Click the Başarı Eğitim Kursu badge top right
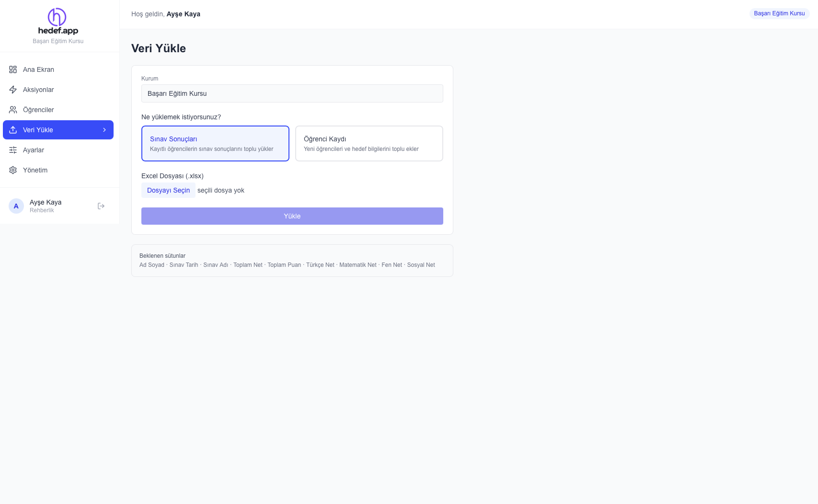This screenshot has height=504, width=818. (779, 13)
